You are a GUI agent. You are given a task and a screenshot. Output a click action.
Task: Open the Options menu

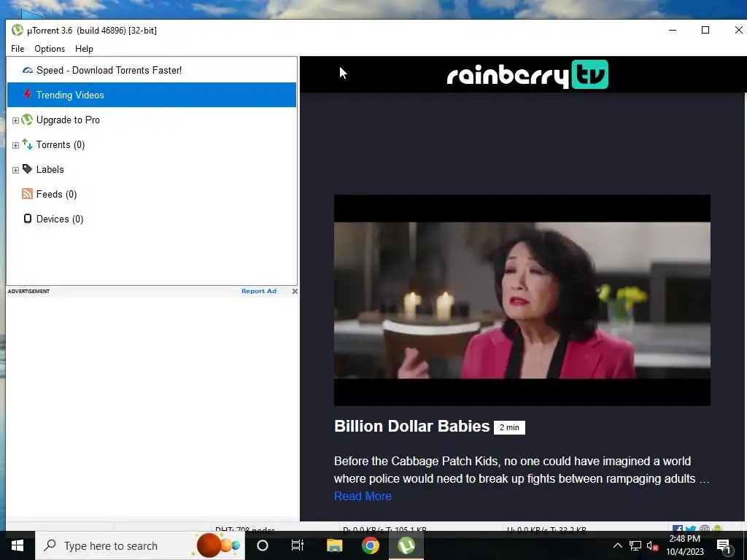50,49
